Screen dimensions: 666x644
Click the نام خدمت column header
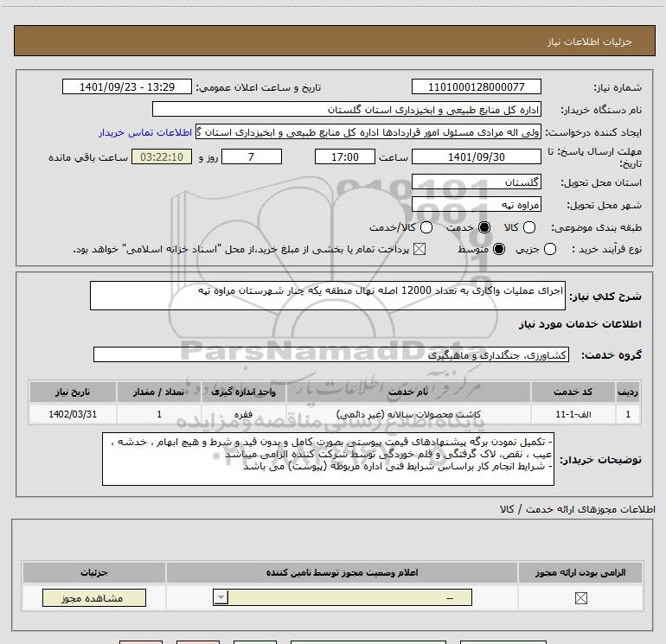(x=408, y=392)
